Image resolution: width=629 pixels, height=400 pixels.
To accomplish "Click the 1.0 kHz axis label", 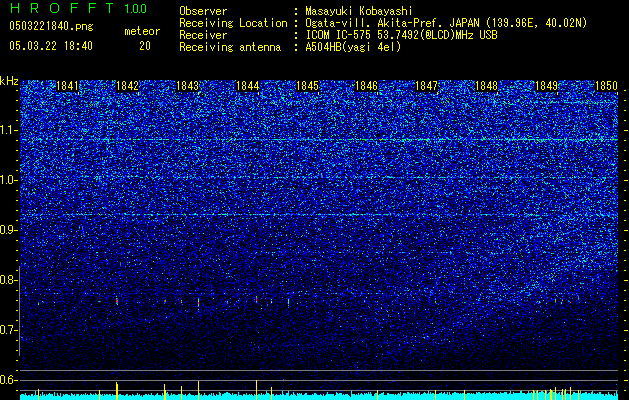I will [x=9, y=180].
